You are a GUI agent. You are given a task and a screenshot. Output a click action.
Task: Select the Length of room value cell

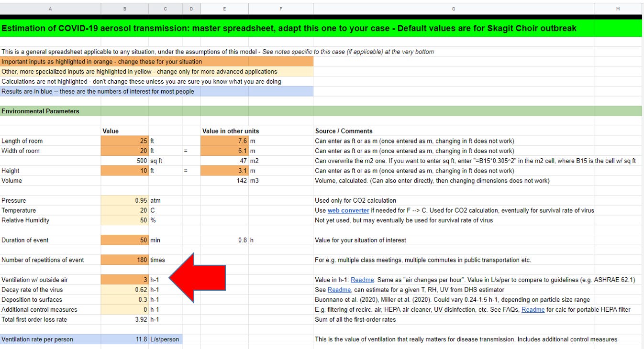(124, 141)
